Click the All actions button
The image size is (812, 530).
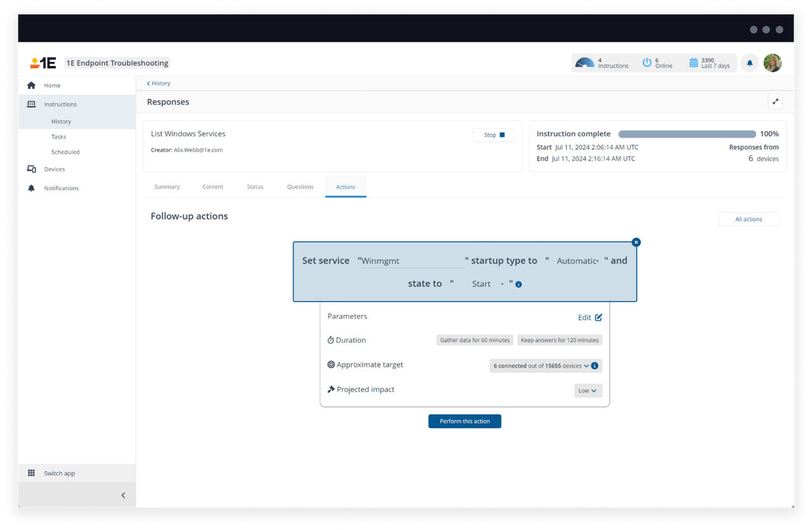(749, 219)
